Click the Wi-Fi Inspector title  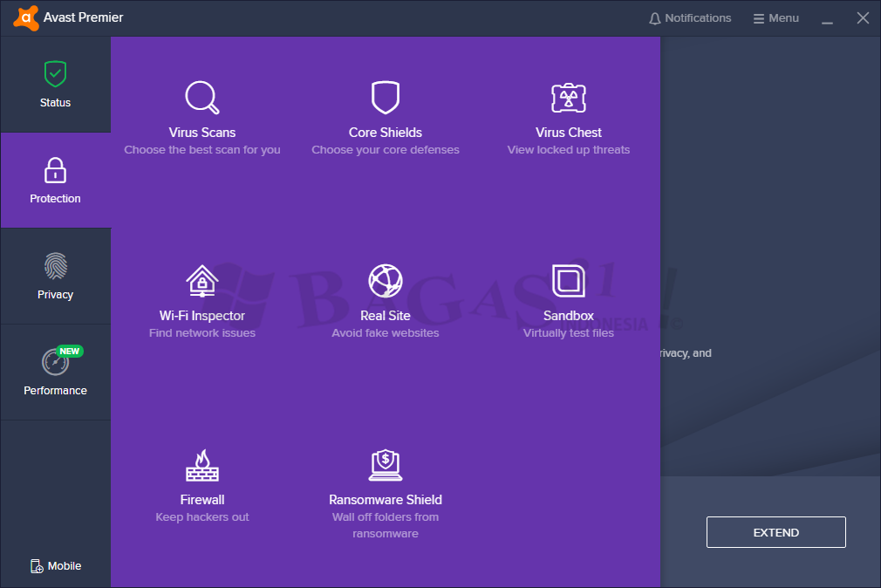point(202,316)
